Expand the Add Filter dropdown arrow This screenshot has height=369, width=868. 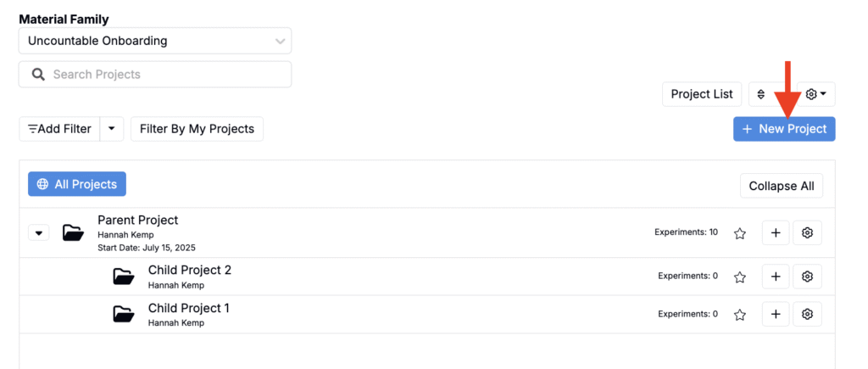[x=112, y=129]
